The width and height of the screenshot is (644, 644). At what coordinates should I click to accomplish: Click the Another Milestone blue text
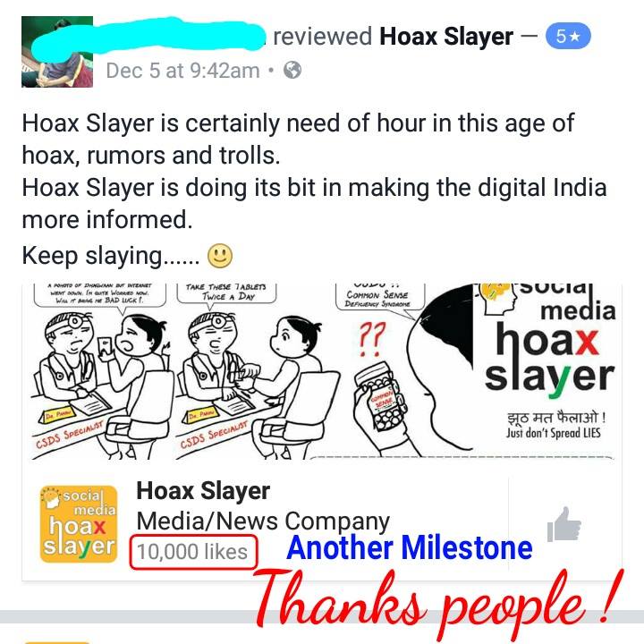410,548
